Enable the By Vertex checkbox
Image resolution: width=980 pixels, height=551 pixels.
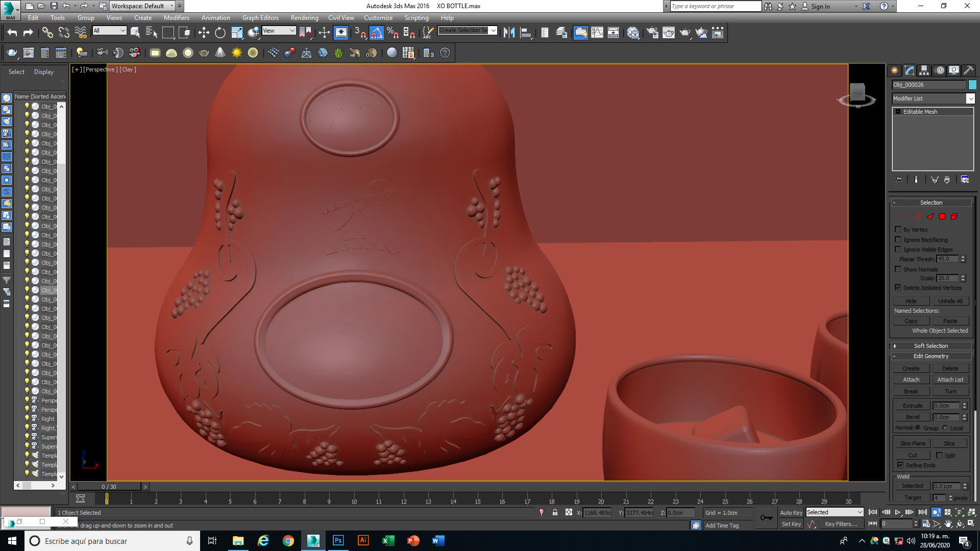(898, 230)
